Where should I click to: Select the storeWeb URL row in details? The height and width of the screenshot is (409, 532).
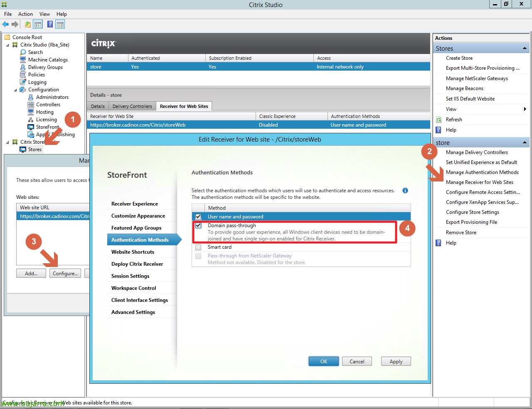259,125
